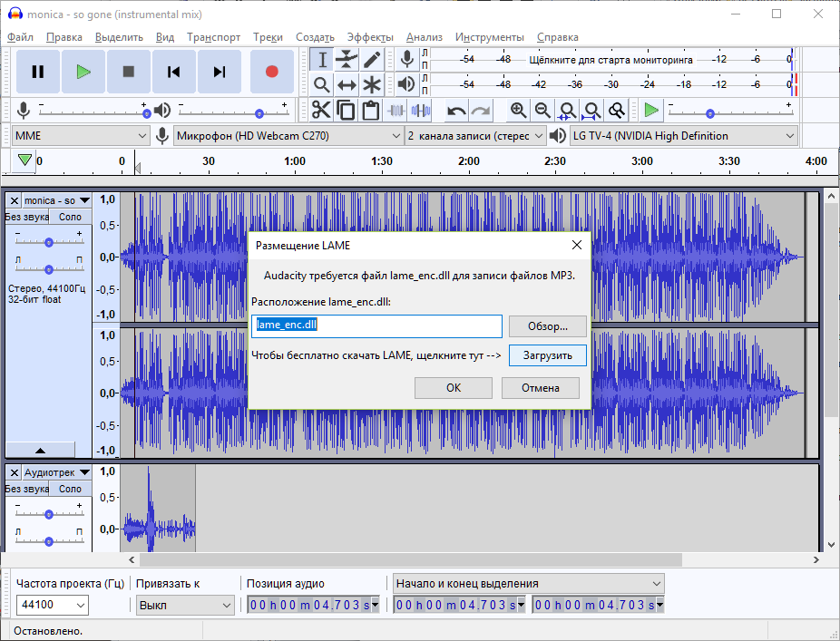
Task: Stop playback with the Stop button
Action: pyautogui.click(x=129, y=72)
